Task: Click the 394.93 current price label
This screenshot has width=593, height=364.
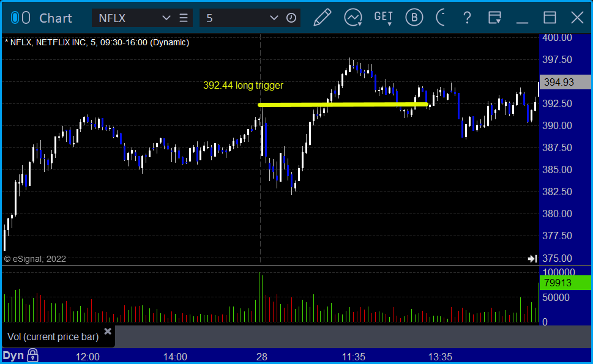Action: coord(565,82)
